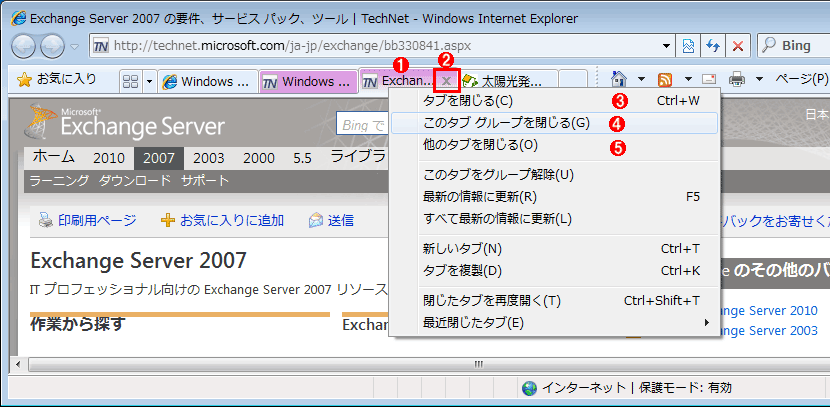830x407 pixels.
Task: Click the Microsoft Exchange Server logo
Action: point(124,122)
